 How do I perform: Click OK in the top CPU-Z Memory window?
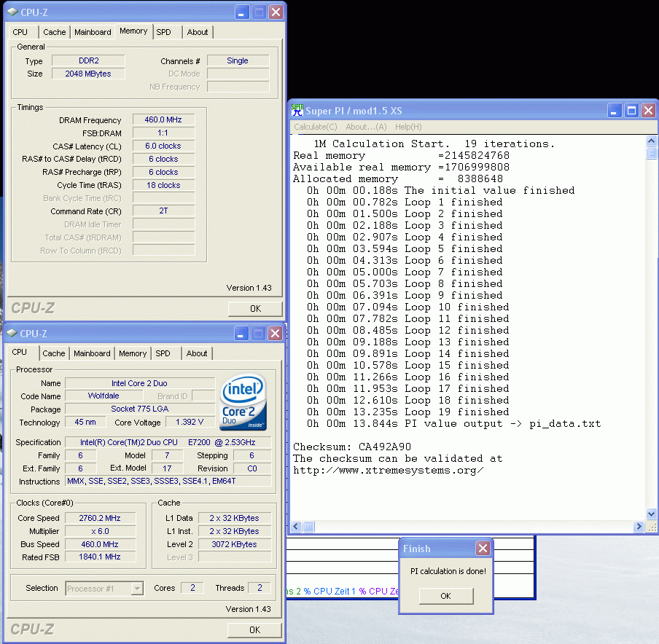tap(255, 309)
